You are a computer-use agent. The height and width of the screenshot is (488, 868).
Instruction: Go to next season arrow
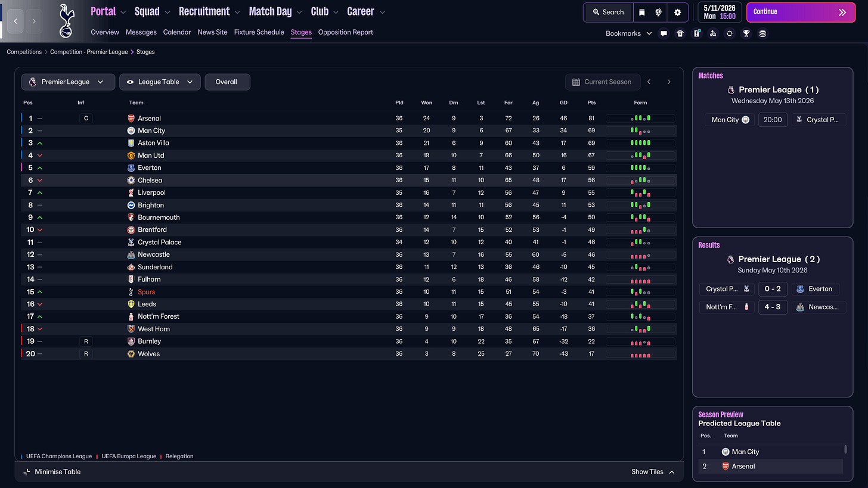coord(669,82)
